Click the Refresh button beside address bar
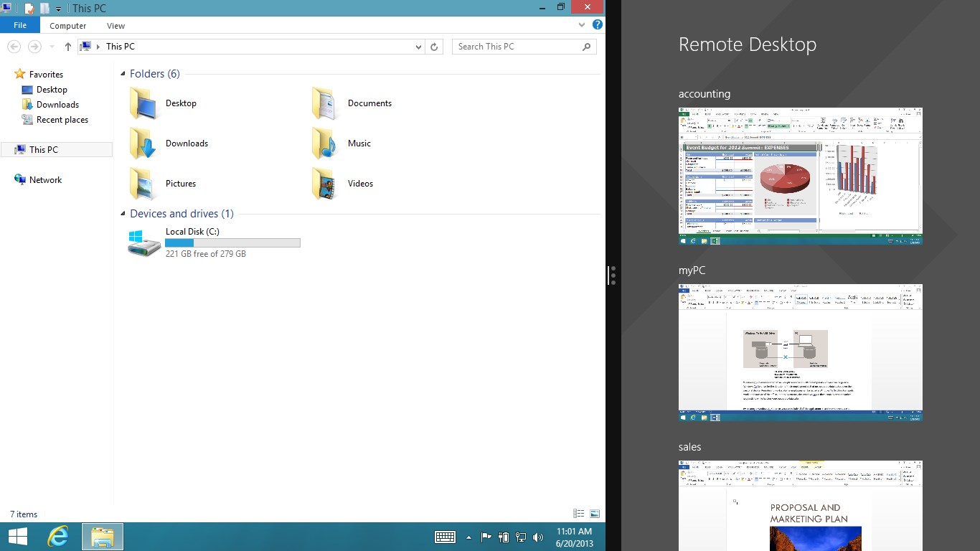The width and height of the screenshot is (980, 551). coord(434,47)
